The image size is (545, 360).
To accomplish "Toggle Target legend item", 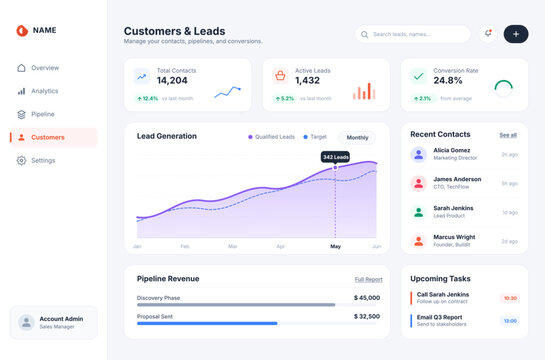I will coord(315,137).
